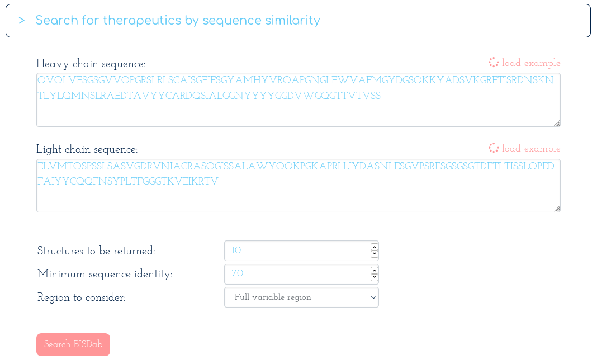Increase minimum sequence identity value

click(x=375, y=270)
